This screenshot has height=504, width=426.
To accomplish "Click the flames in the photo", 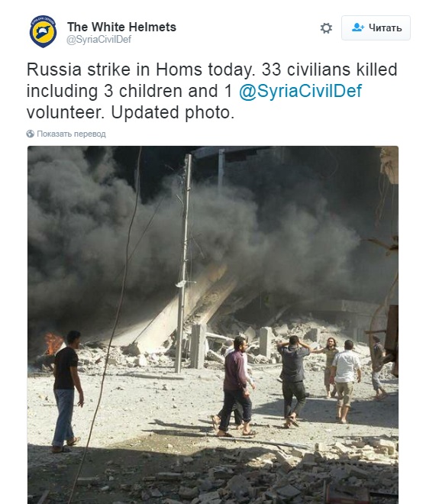I will point(53,344).
